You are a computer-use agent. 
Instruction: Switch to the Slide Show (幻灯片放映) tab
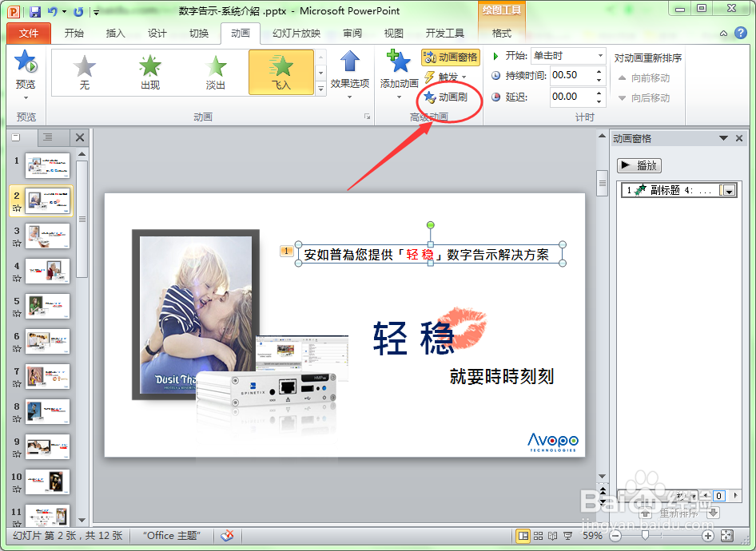tap(296, 34)
